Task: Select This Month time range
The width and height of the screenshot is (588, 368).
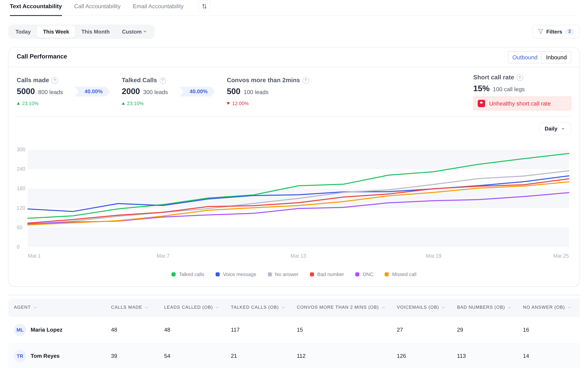Action: pyautogui.click(x=95, y=32)
